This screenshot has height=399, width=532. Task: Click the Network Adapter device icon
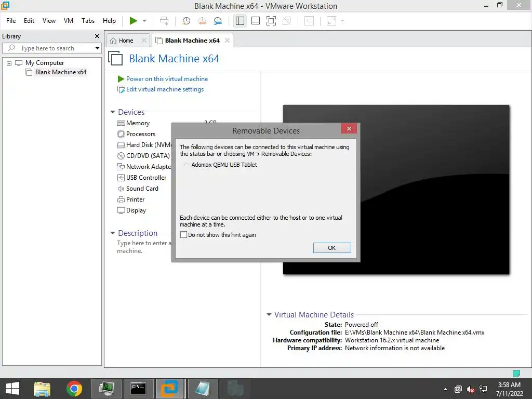tap(121, 167)
